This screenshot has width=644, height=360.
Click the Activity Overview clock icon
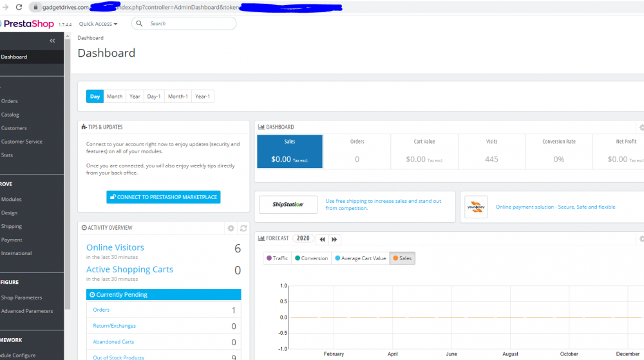pyautogui.click(x=84, y=228)
